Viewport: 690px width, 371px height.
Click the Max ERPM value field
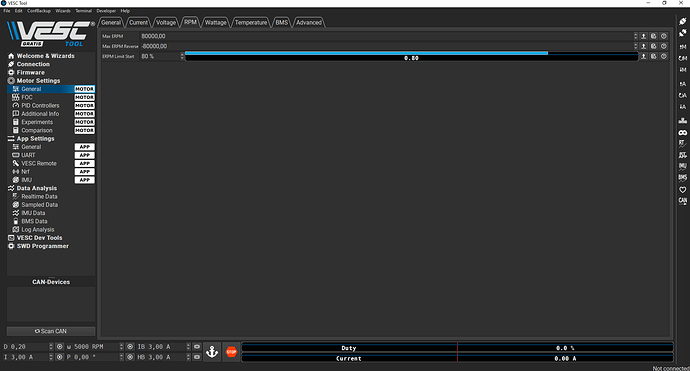pos(386,36)
